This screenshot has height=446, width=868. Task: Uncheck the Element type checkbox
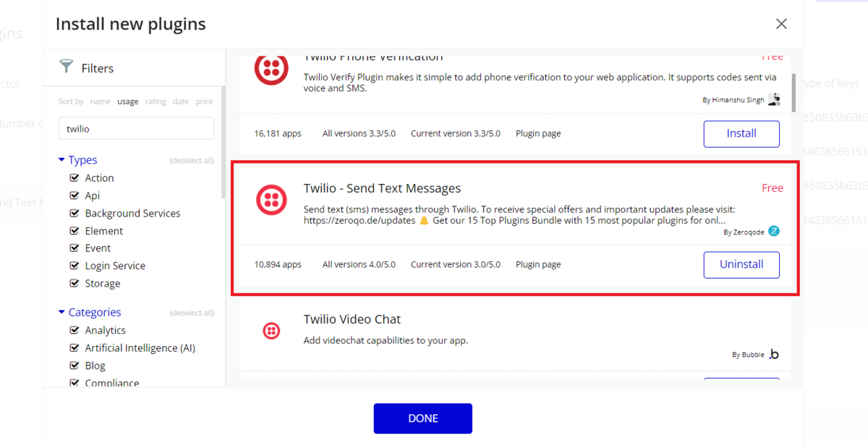[74, 230]
